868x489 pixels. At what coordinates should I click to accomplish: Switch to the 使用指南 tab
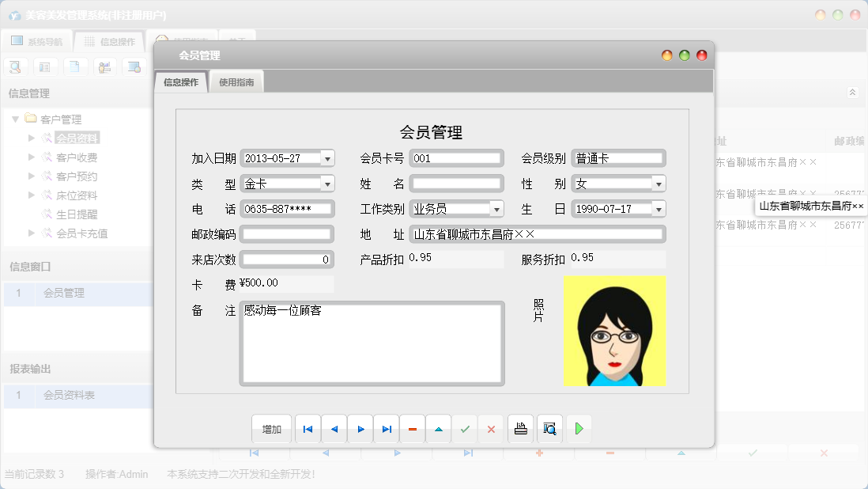pos(236,81)
